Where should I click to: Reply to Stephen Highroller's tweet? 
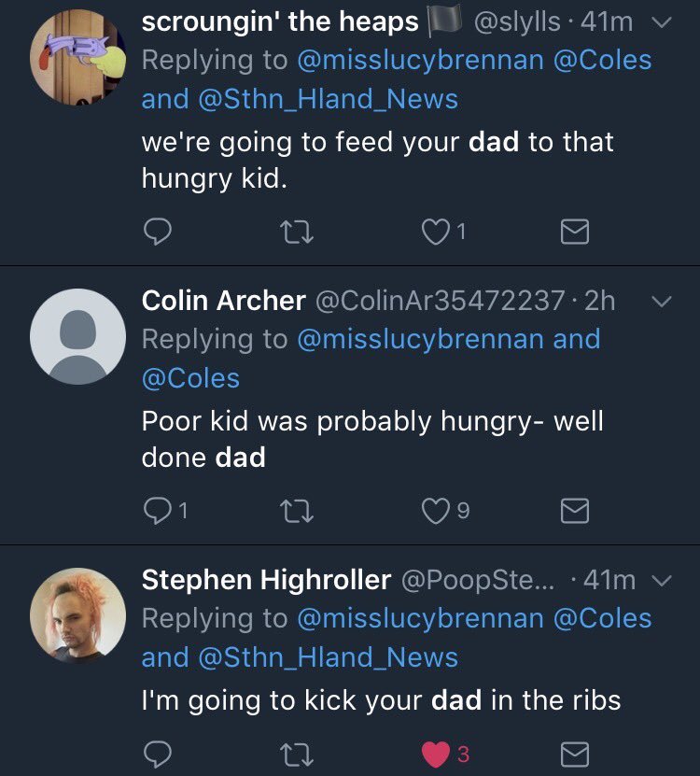tap(159, 753)
